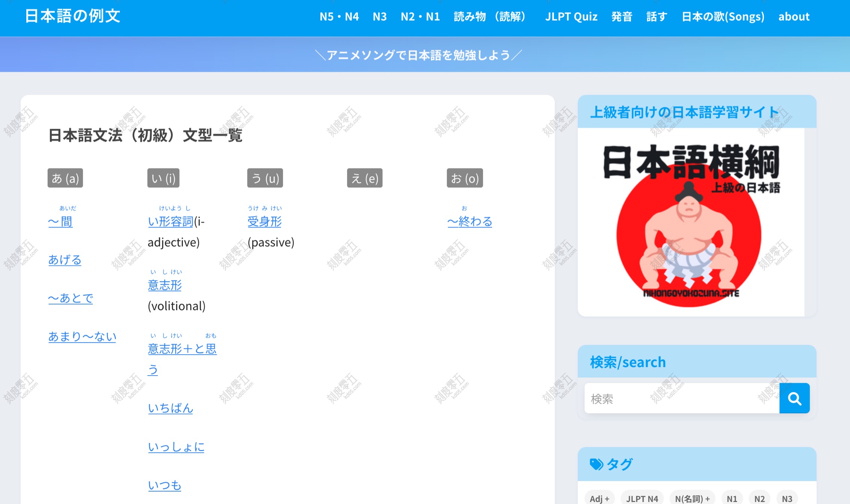
Task: Select the JLPT N4 tag
Action: coord(642,498)
